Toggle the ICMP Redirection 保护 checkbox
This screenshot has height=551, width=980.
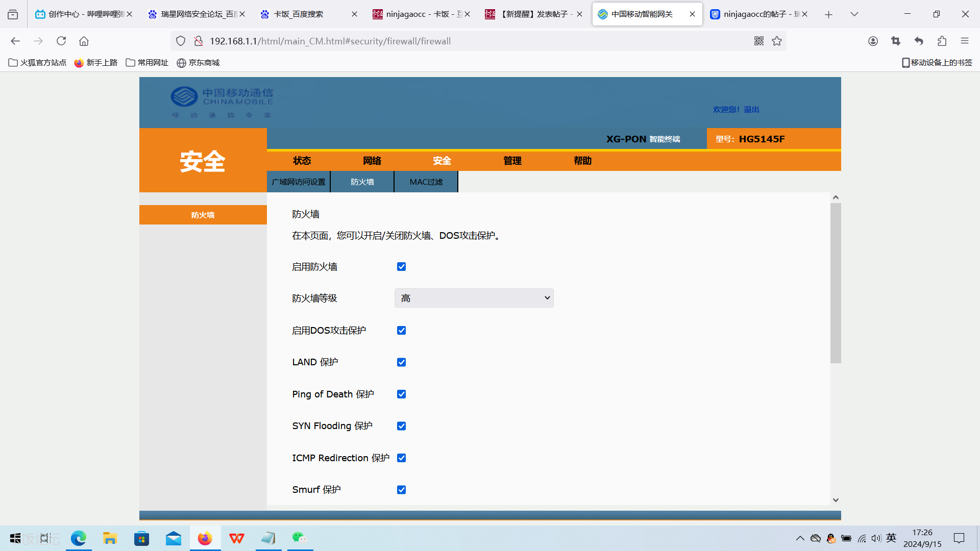click(x=402, y=458)
